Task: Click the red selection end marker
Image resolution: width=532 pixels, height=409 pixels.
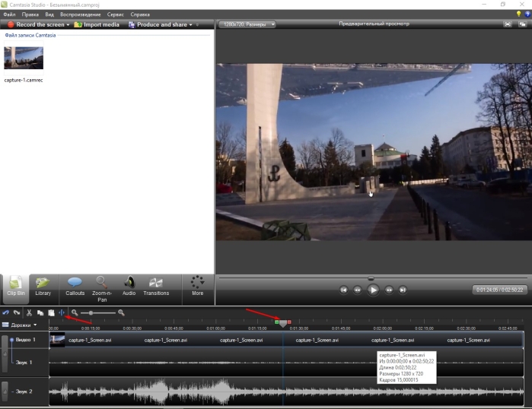Action: 289,322
